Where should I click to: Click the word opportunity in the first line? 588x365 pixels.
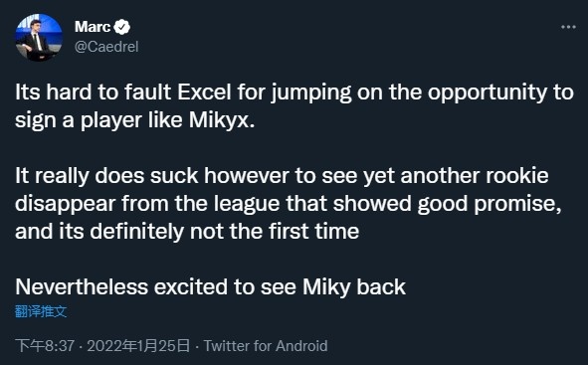pos(488,92)
